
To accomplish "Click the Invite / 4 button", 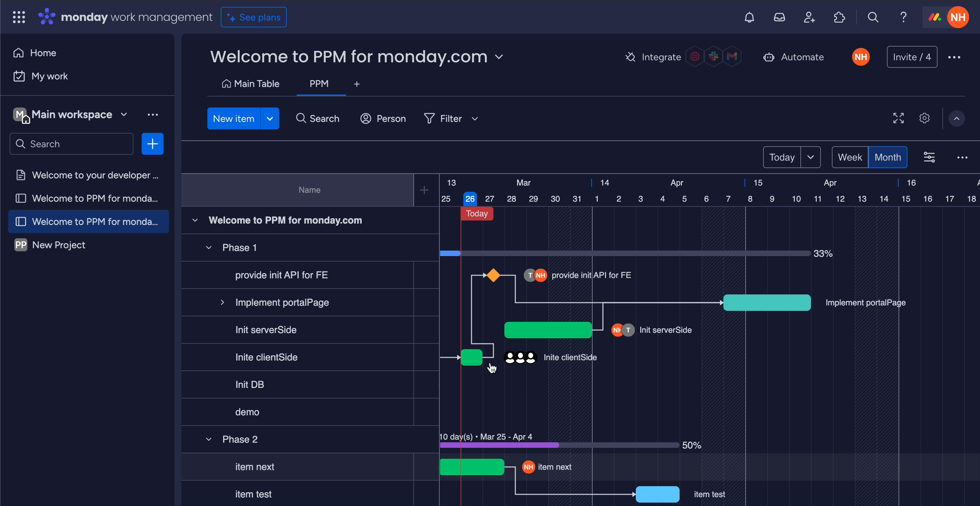I will [x=912, y=57].
